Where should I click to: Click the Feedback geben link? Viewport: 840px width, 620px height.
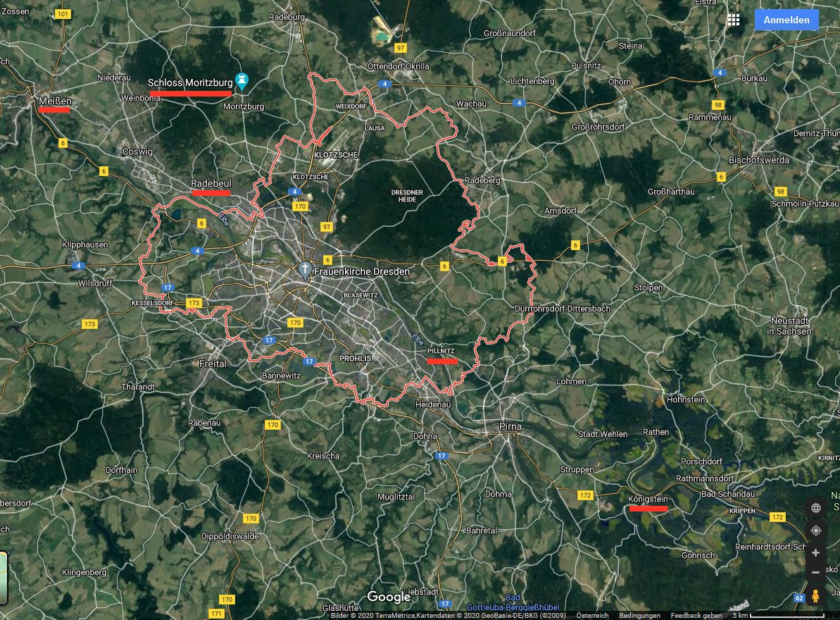694,616
